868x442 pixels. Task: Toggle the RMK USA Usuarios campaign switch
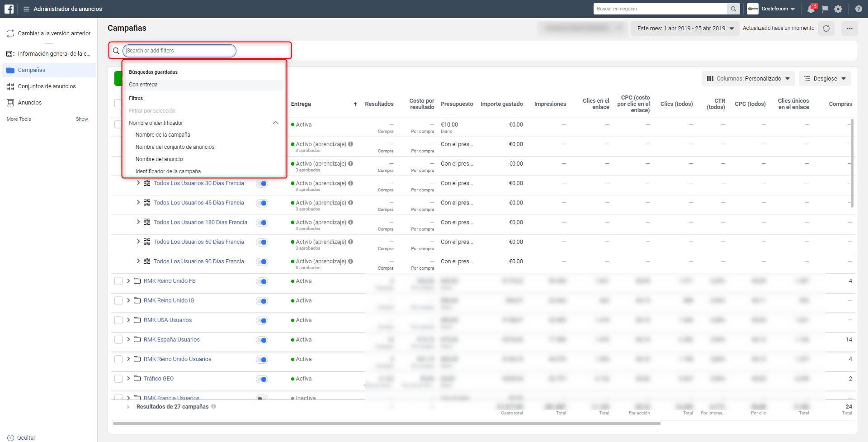click(262, 320)
